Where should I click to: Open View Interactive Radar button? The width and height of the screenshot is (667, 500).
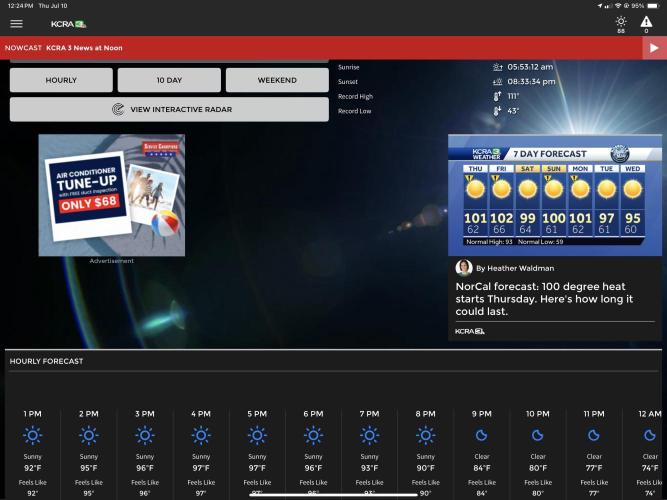[169, 109]
